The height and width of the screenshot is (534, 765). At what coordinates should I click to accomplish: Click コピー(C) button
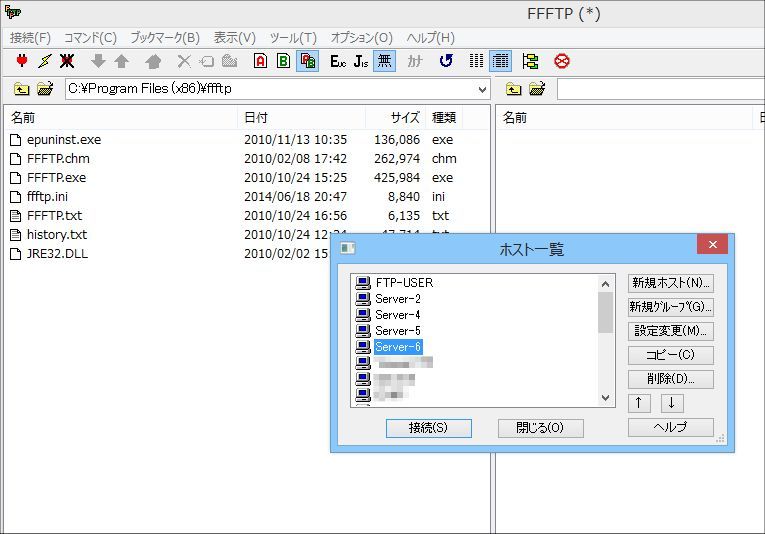pos(671,355)
